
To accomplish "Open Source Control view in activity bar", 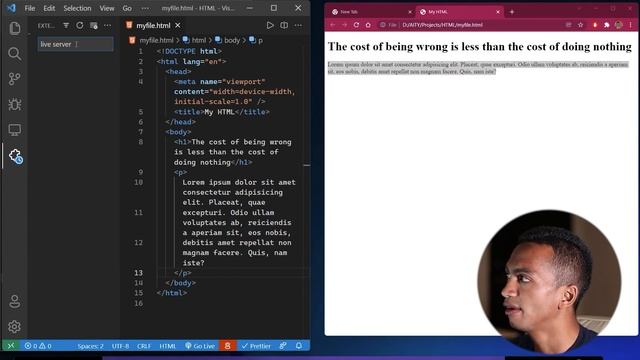I will [x=15, y=79].
